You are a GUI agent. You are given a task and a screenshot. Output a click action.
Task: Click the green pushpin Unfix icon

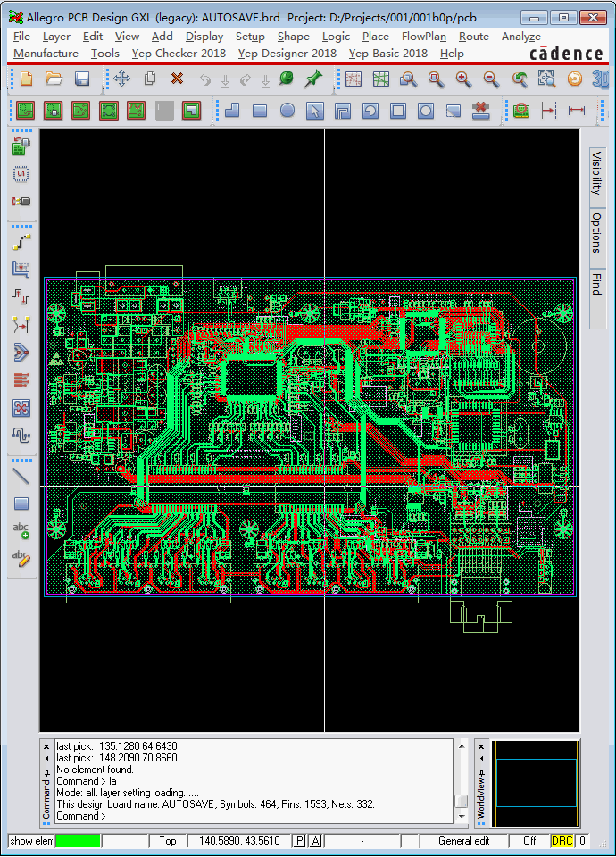pos(313,79)
